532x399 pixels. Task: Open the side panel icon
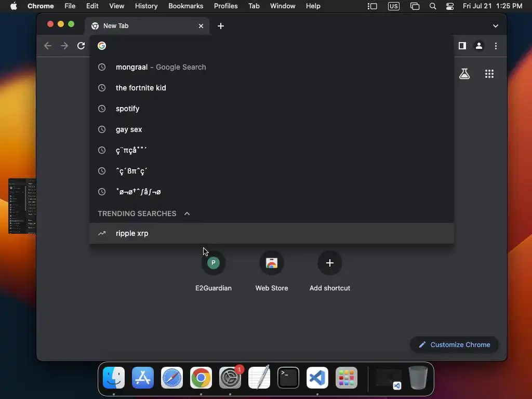click(x=462, y=46)
